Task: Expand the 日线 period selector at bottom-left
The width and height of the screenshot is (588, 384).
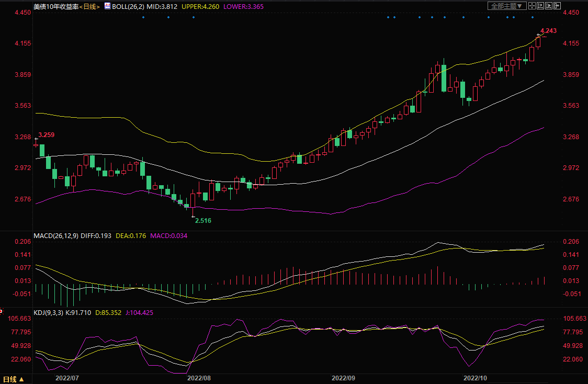Action: click(x=13, y=379)
